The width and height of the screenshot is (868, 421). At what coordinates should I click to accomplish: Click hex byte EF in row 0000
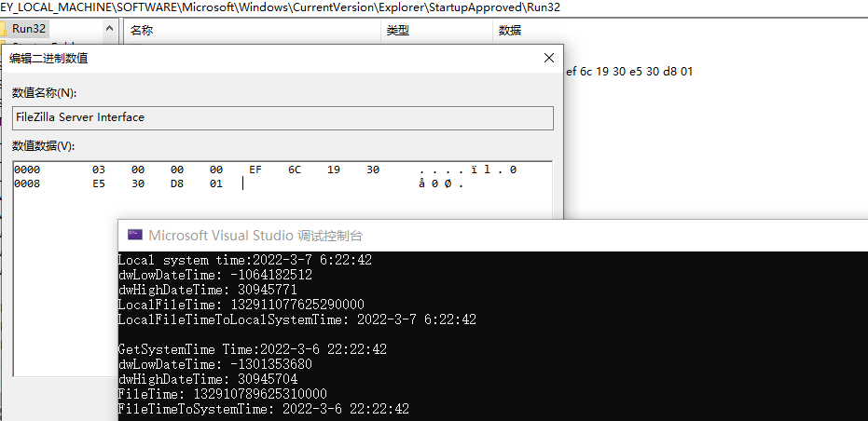pos(255,170)
